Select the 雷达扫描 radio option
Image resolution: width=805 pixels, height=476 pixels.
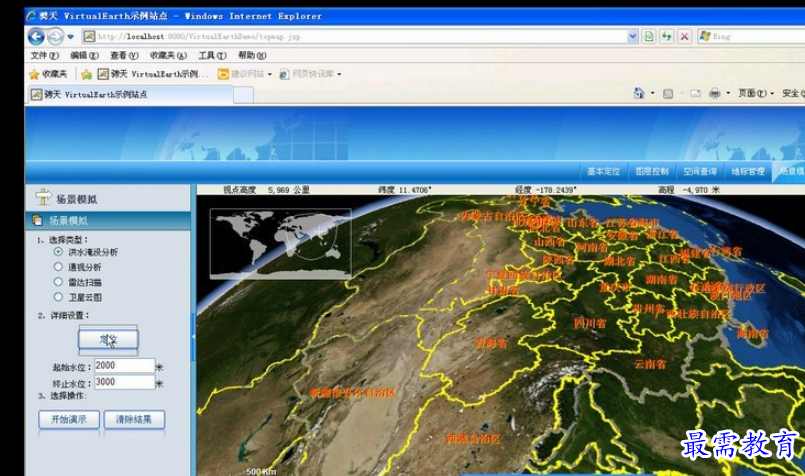coord(59,282)
